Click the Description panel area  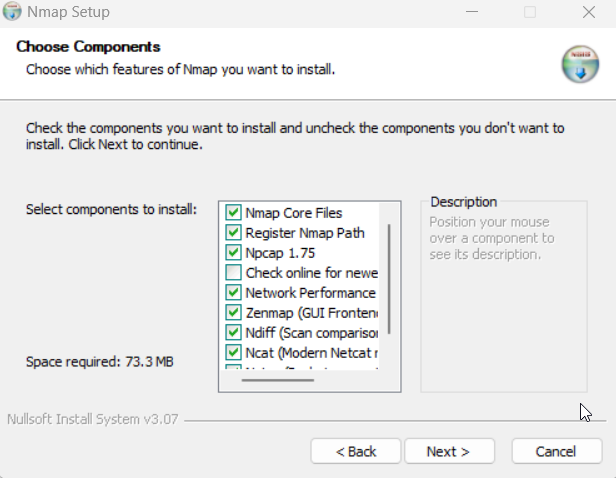pyautogui.click(x=504, y=297)
